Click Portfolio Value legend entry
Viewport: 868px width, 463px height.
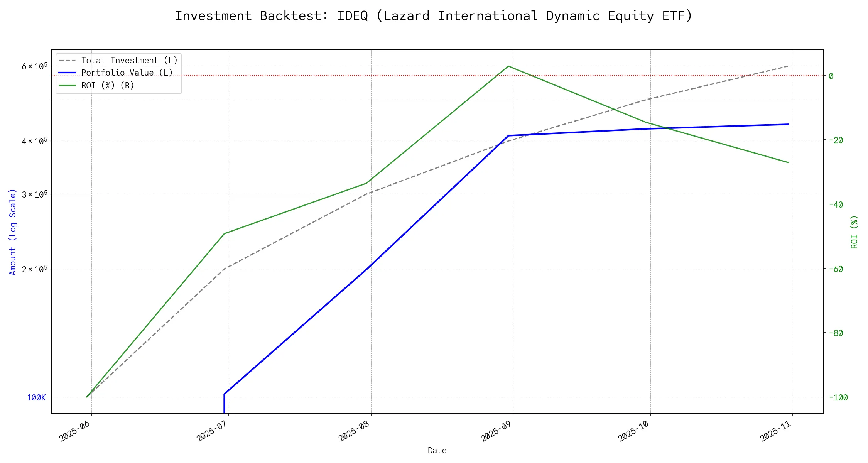coord(127,73)
